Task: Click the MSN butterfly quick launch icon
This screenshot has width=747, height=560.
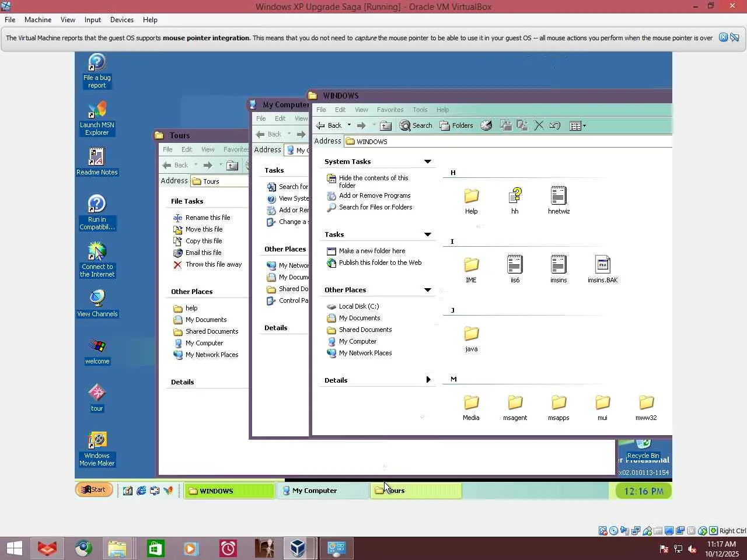Action: coord(168,491)
